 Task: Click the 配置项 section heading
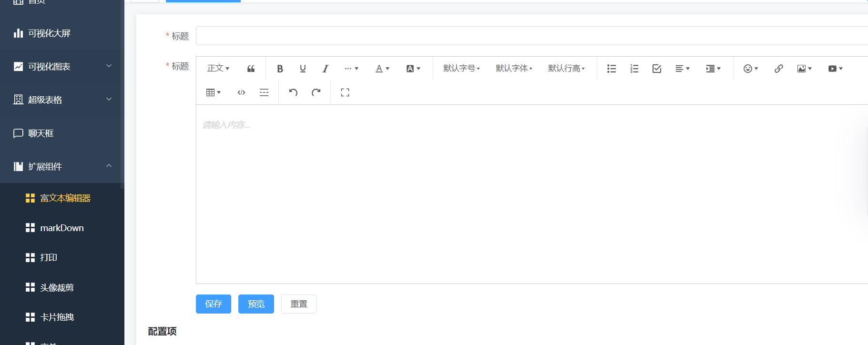pyautogui.click(x=162, y=331)
